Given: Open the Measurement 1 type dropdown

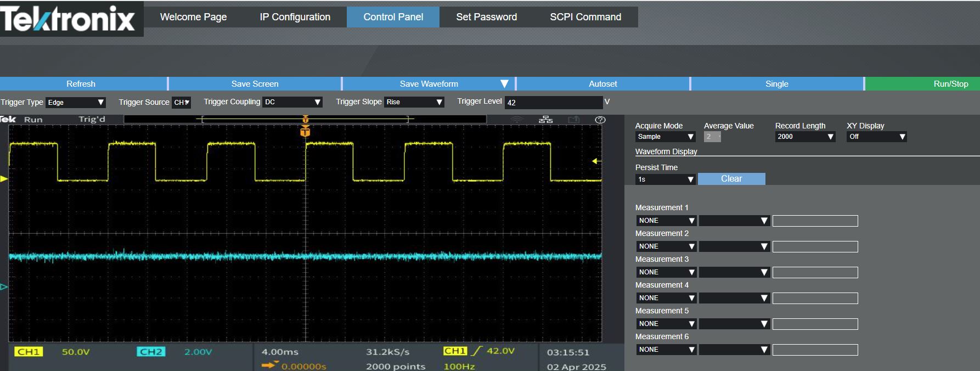Looking at the screenshot, I should coord(666,221).
